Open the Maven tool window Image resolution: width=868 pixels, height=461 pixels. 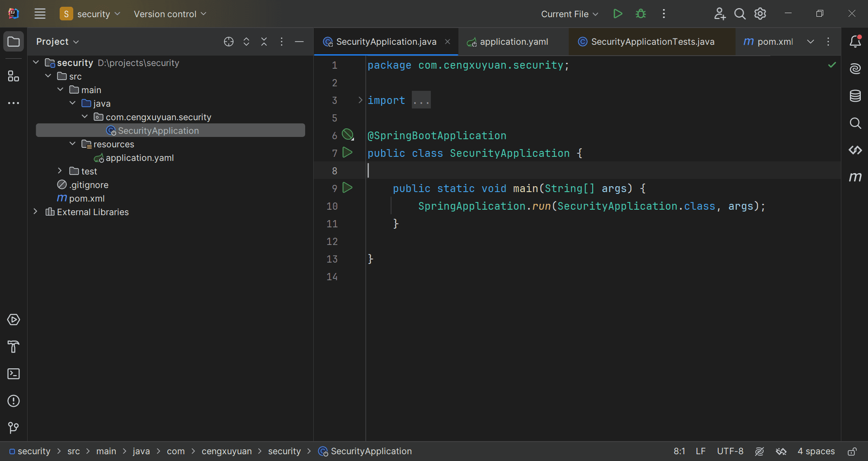[x=855, y=177]
